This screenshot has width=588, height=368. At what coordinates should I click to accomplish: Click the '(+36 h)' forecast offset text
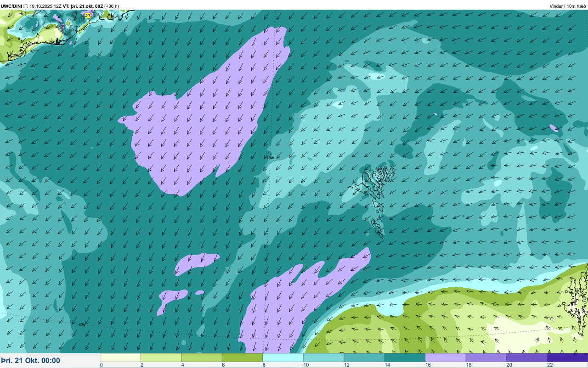[112, 6]
